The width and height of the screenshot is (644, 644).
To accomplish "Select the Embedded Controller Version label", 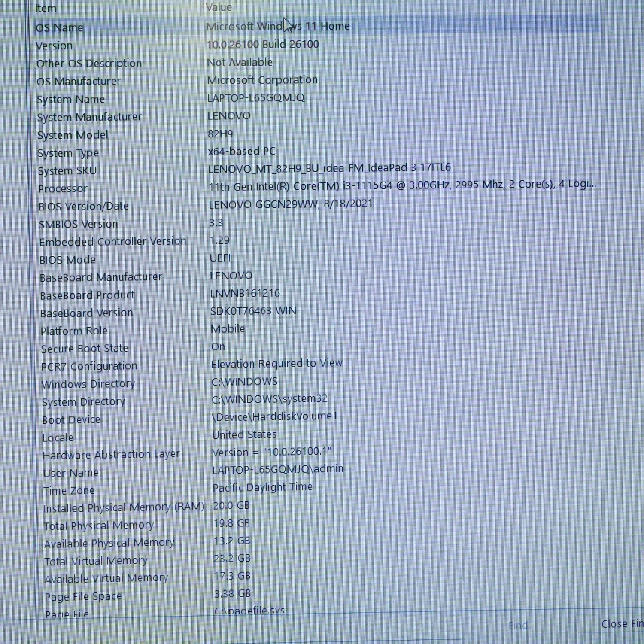I will click(x=112, y=241).
